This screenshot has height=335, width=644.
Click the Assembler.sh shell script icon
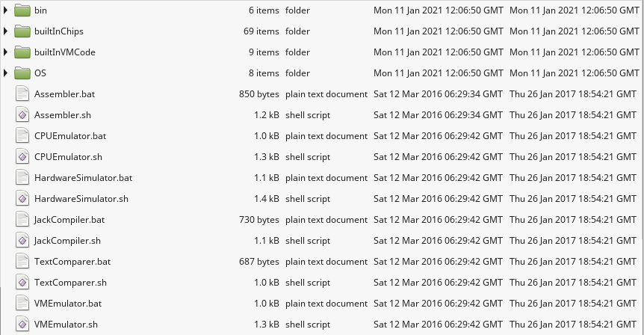22,115
